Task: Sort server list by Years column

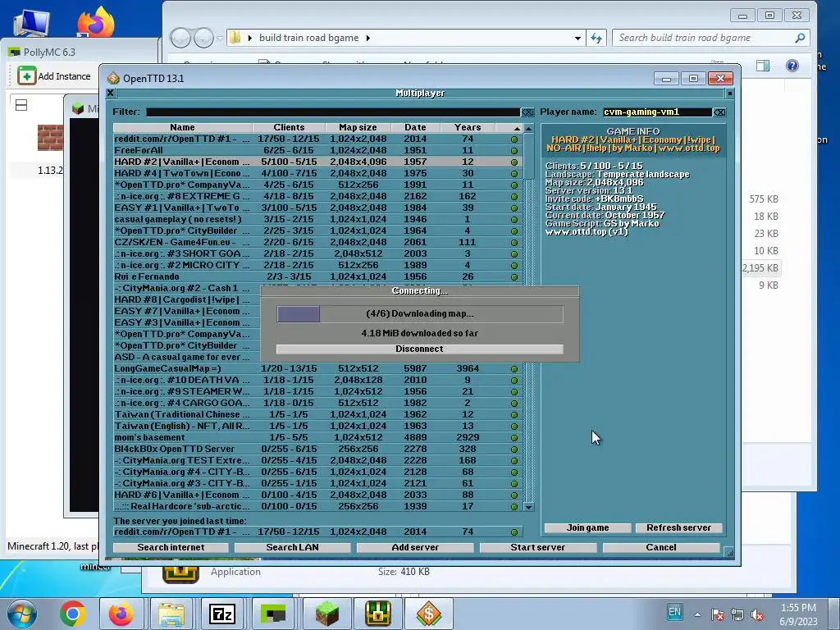Action: pyautogui.click(x=468, y=127)
